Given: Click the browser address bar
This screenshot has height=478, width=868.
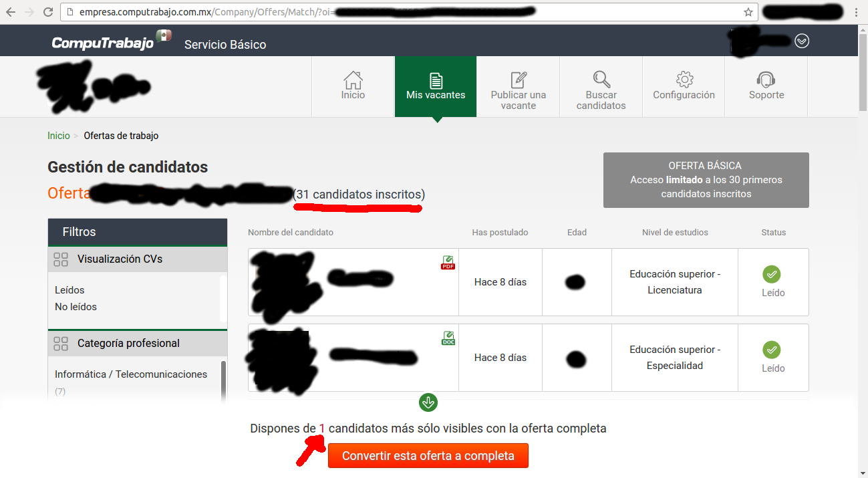Looking at the screenshot, I should pos(409,12).
